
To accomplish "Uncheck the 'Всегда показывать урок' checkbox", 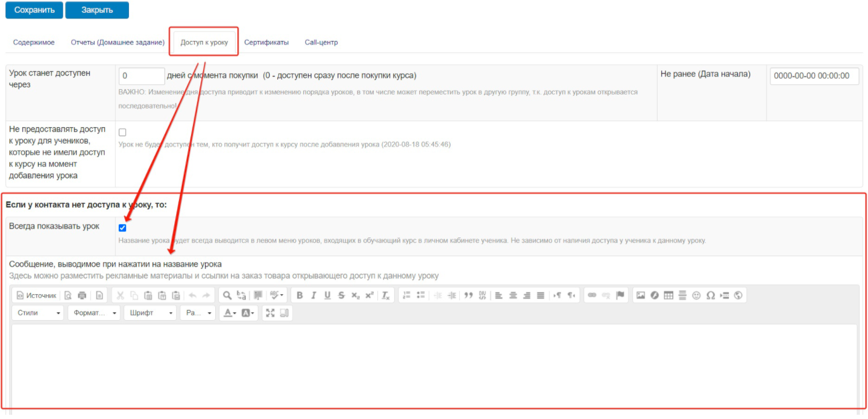I will point(123,228).
